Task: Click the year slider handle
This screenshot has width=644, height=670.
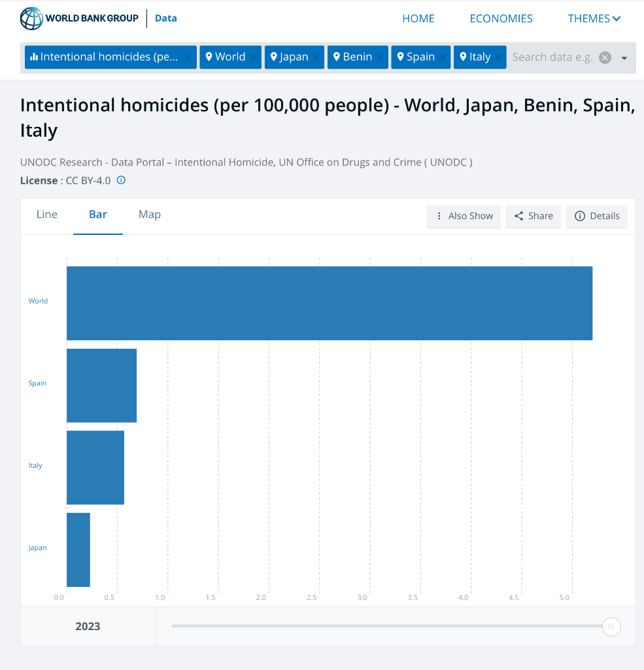Action: pos(611,626)
